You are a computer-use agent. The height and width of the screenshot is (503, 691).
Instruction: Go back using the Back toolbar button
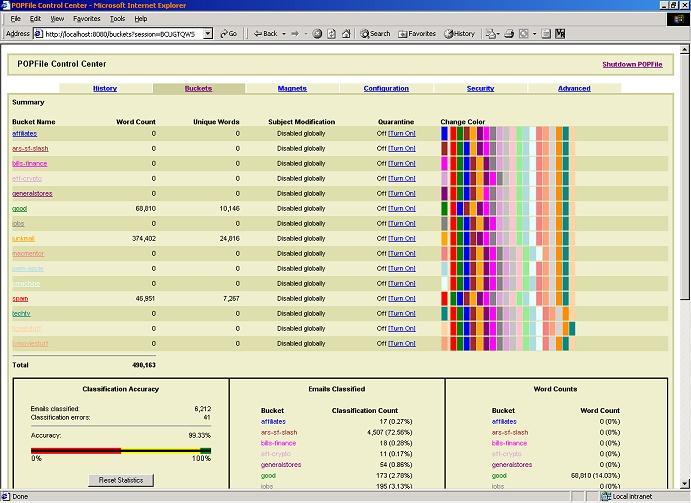coord(265,34)
